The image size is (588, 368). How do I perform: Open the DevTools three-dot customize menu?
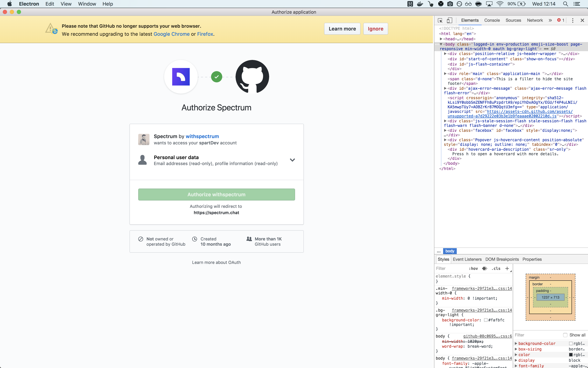[573, 21]
